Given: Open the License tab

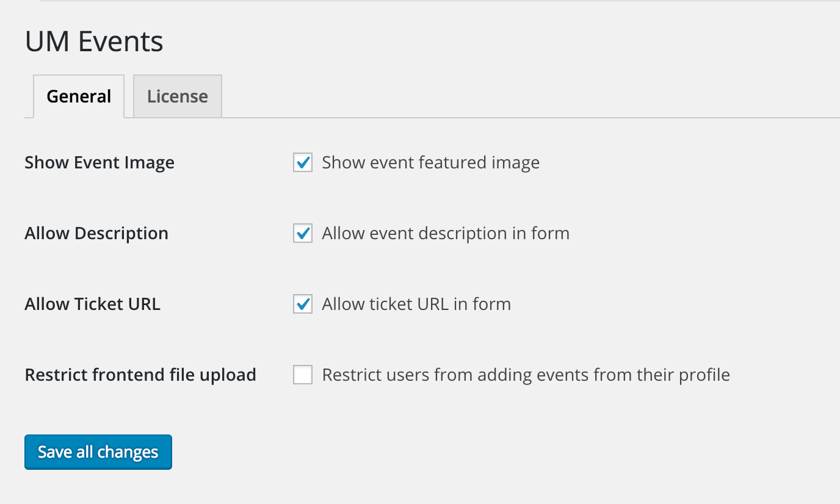Looking at the screenshot, I should (x=177, y=96).
